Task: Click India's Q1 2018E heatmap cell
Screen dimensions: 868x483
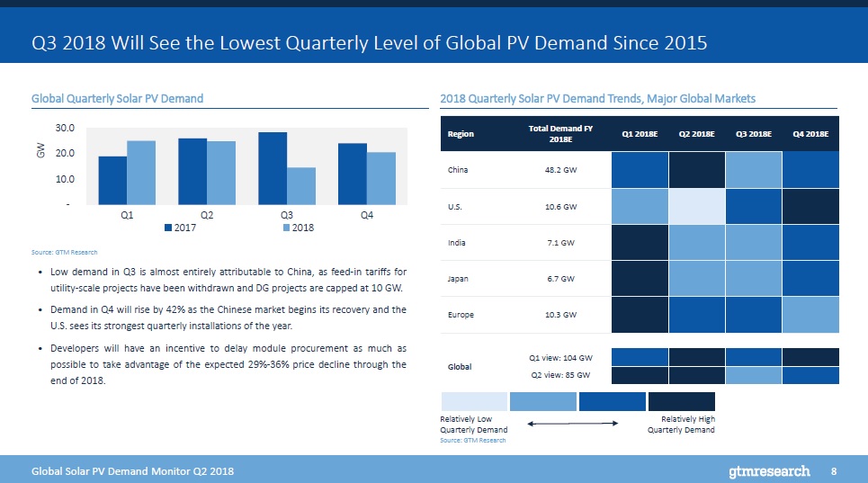Action: pyautogui.click(x=640, y=242)
